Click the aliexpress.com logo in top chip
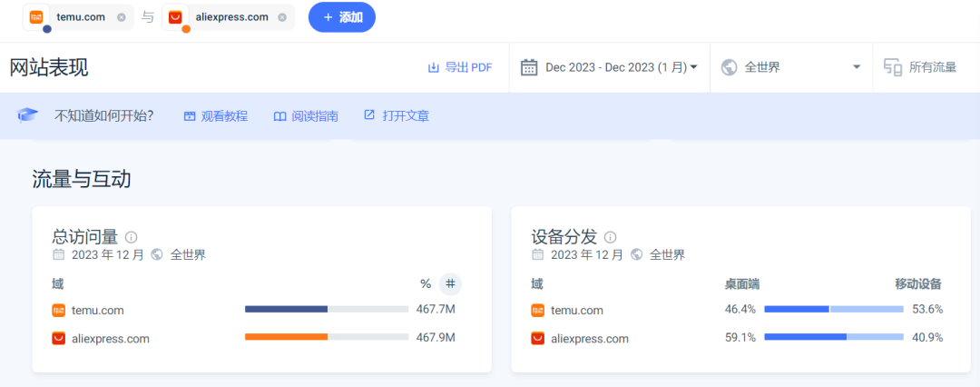The height and width of the screenshot is (387, 980). point(175,17)
